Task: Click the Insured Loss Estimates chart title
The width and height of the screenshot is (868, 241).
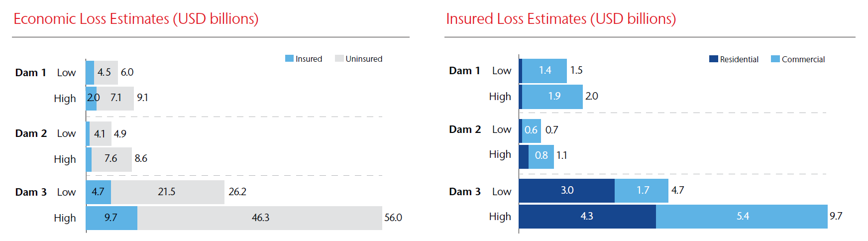Action: point(561,19)
